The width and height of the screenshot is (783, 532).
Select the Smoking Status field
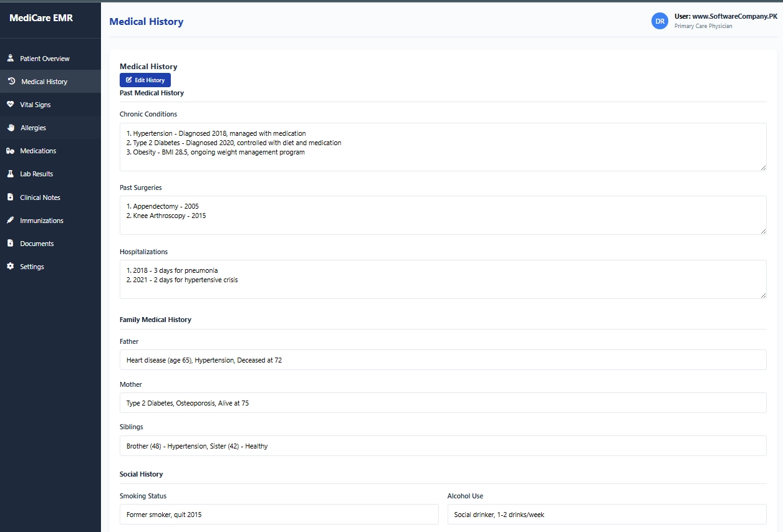(279, 514)
